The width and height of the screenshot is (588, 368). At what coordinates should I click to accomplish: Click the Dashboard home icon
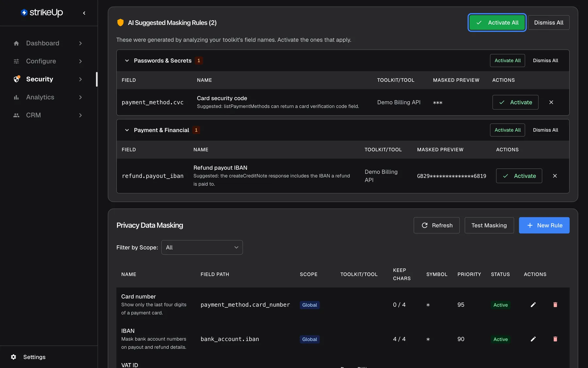[x=16, y=43]
